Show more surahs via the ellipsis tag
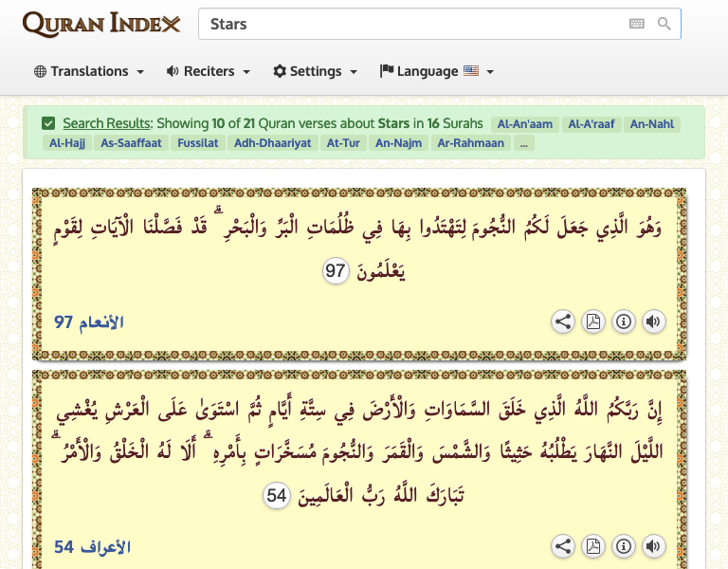Viewport: 728px width, 569px height. [x=525, y=143]
